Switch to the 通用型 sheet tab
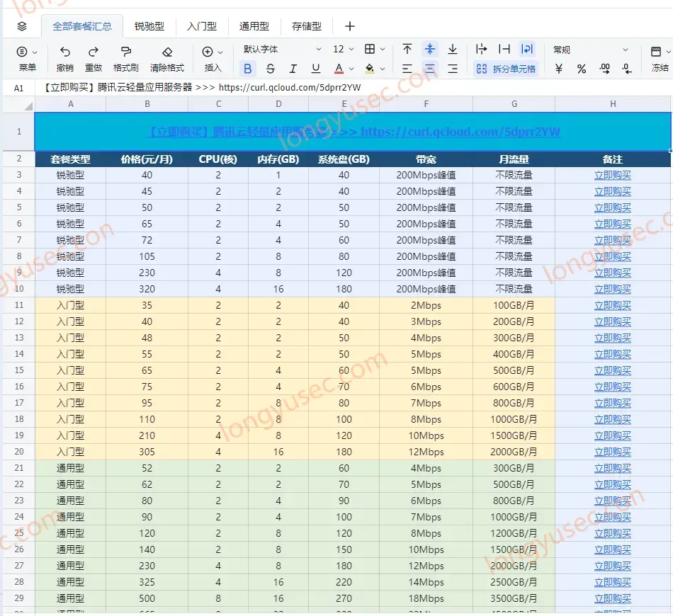The height and width of the screenshot is (616, 673). coord(254,27)
